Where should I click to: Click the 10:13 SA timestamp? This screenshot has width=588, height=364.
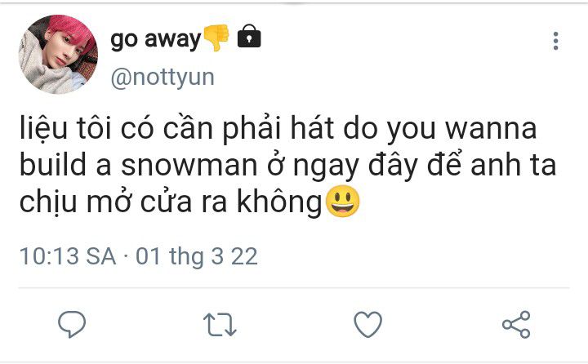coord(68,256)
